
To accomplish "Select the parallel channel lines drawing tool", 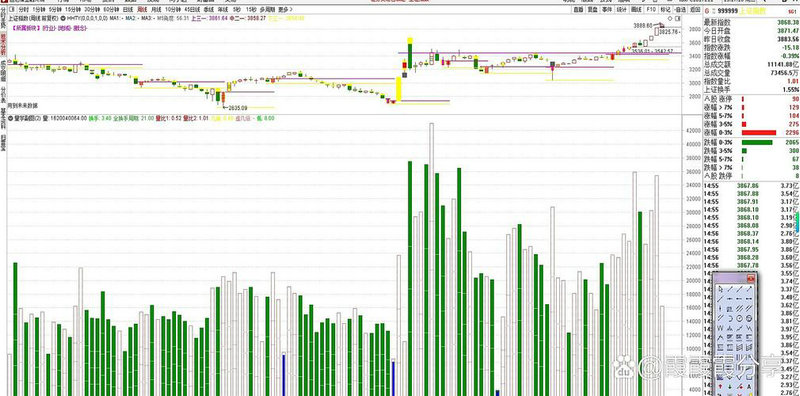I will [x=739, y=309].
